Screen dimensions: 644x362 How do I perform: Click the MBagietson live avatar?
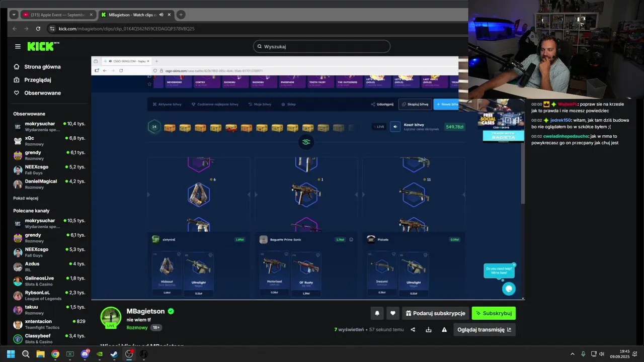coord(111,317)
